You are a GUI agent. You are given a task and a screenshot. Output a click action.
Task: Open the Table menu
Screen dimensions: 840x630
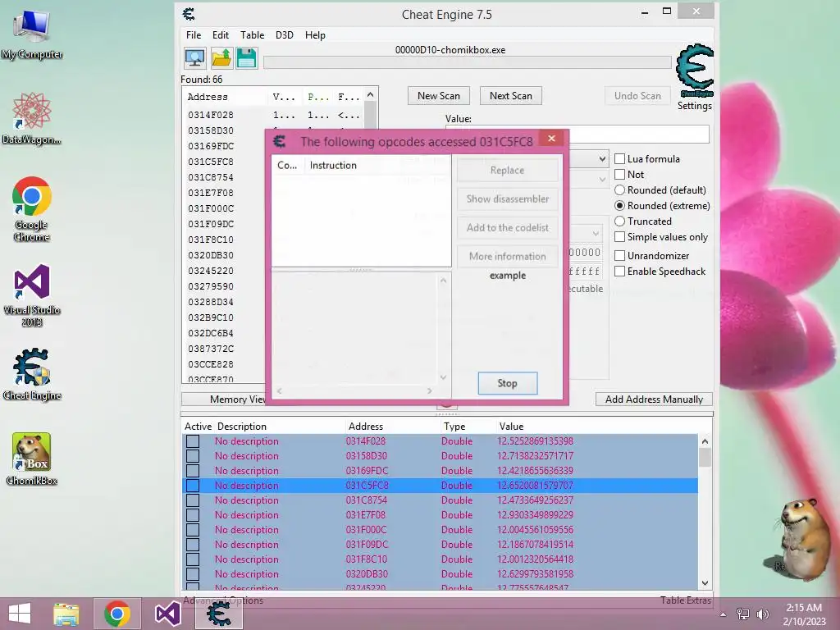coord(252,34)
